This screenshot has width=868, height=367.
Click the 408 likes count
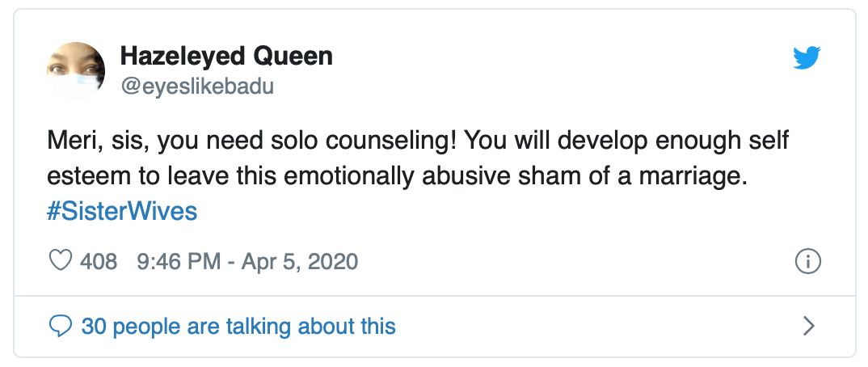99,262
